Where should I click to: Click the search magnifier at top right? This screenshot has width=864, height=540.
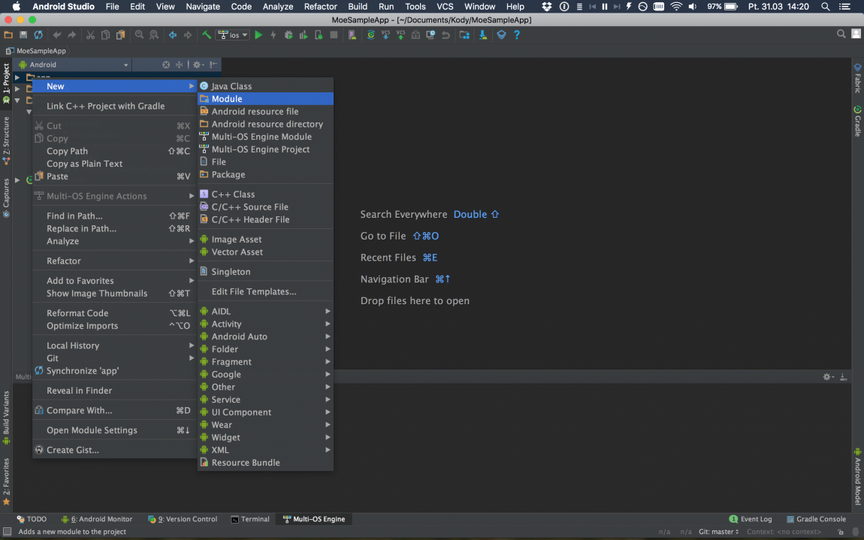pos(842,34)
